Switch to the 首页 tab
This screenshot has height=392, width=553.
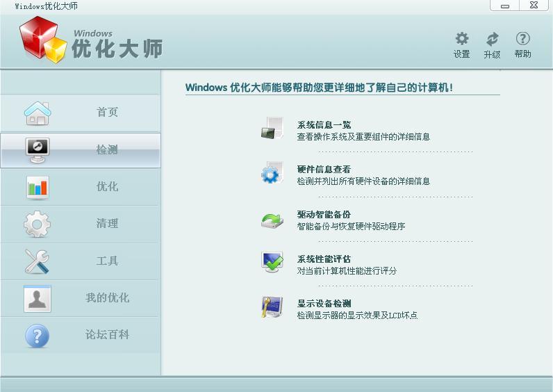pyautogui.click(x=81, y=113)
